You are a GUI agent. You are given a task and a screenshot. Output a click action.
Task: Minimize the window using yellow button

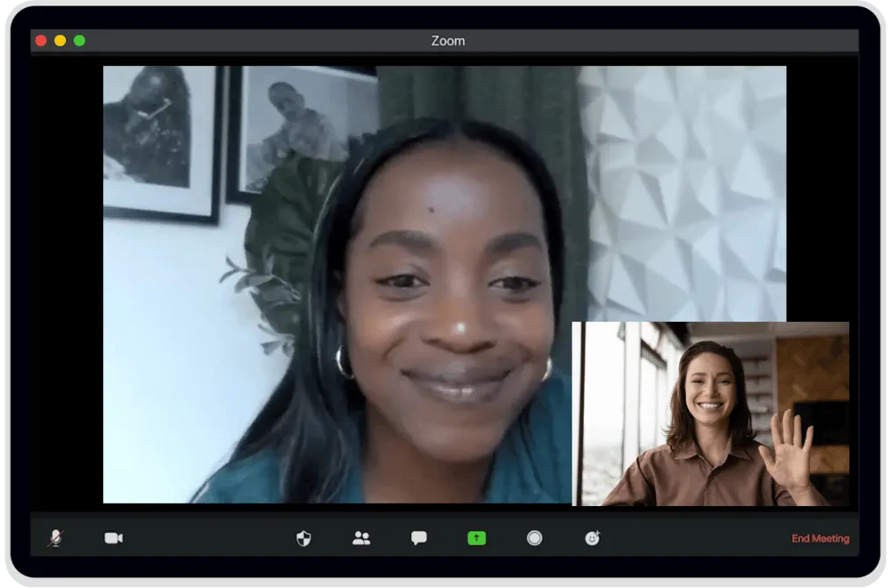(61, 40)
